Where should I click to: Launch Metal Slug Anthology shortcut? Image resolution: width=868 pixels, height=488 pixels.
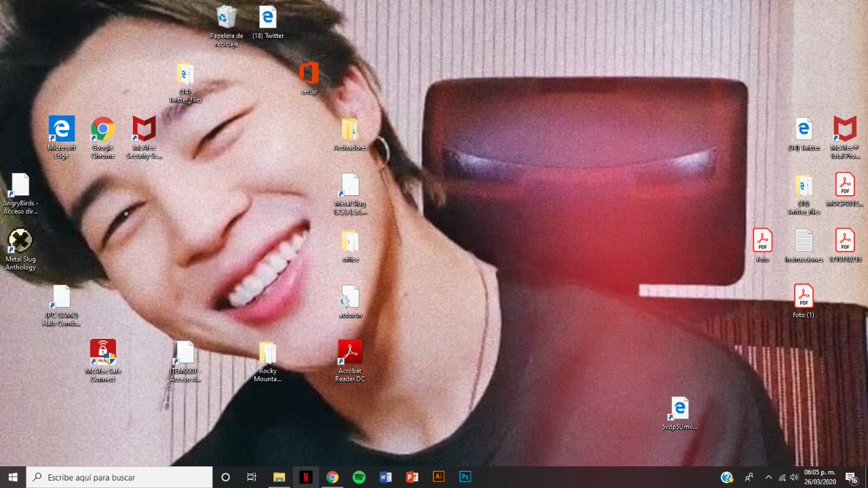[x=20, y=241]
